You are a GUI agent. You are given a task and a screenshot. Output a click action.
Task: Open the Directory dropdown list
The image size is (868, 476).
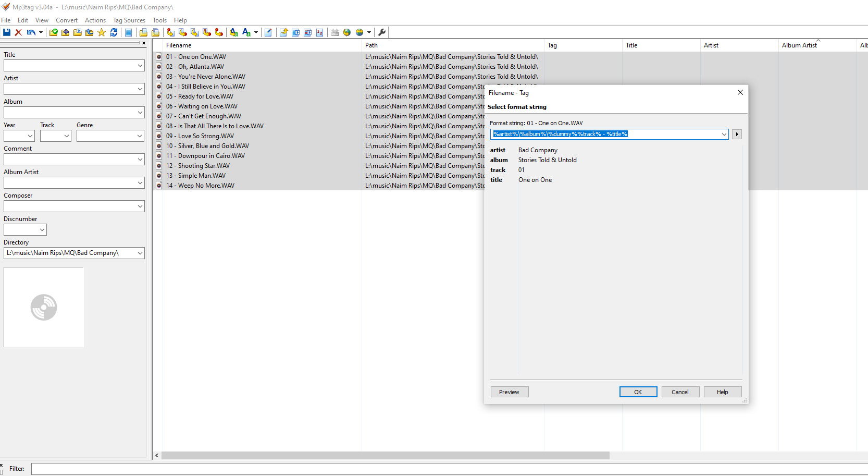pyautogui.click(x=140, y=253)
